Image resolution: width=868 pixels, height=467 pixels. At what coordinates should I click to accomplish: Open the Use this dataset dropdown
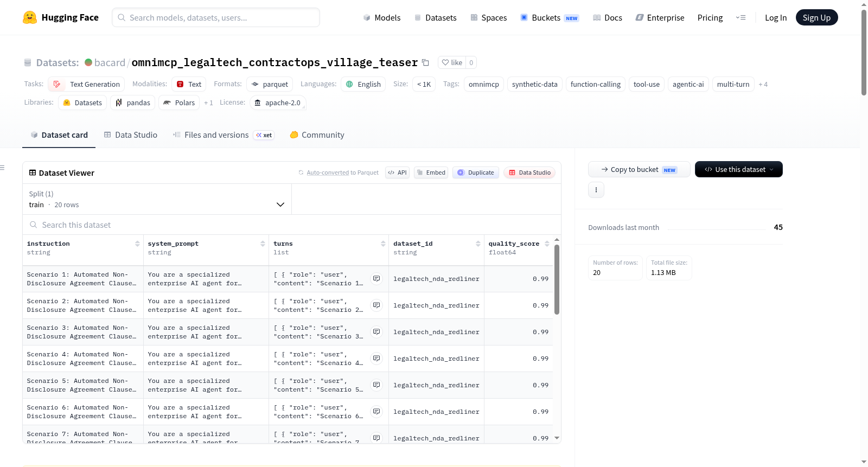(x=739, y=169)
